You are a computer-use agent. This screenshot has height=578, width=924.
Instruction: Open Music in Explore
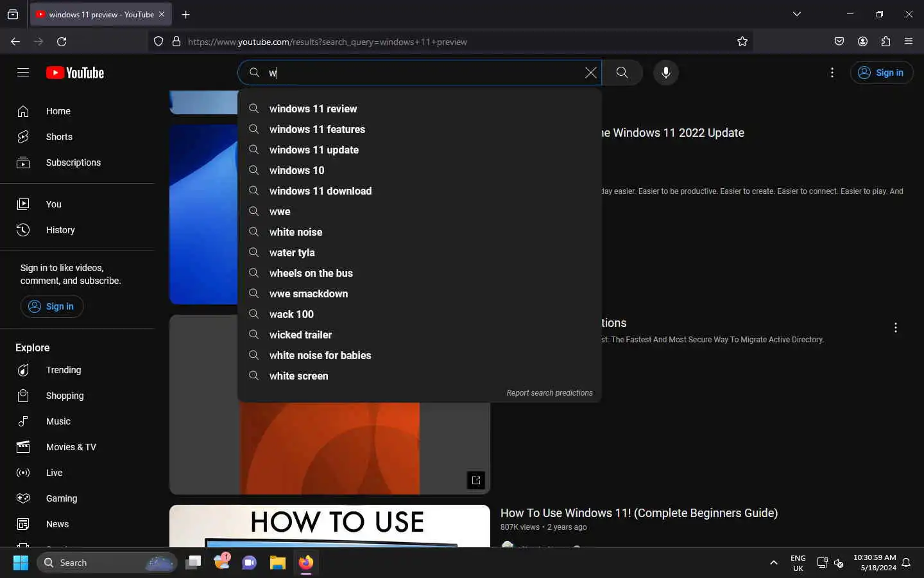(x=77, y=421)
